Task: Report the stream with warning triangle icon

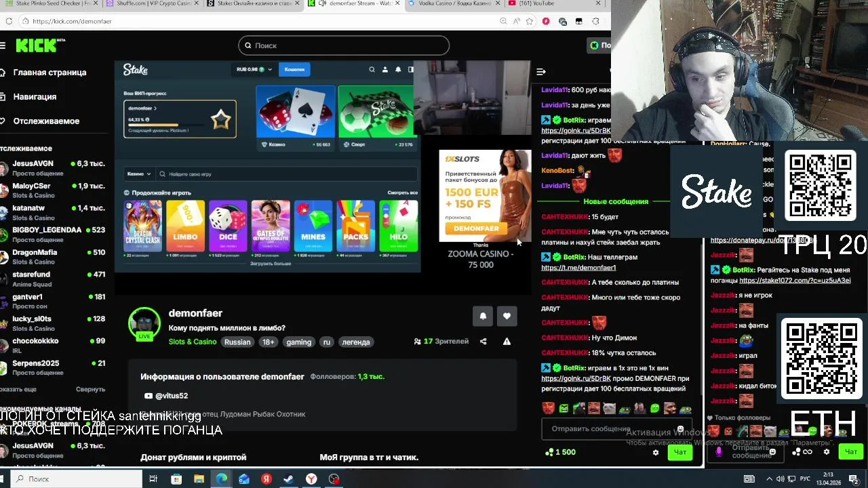Action: pyautogui.click(x=507, y=342)
